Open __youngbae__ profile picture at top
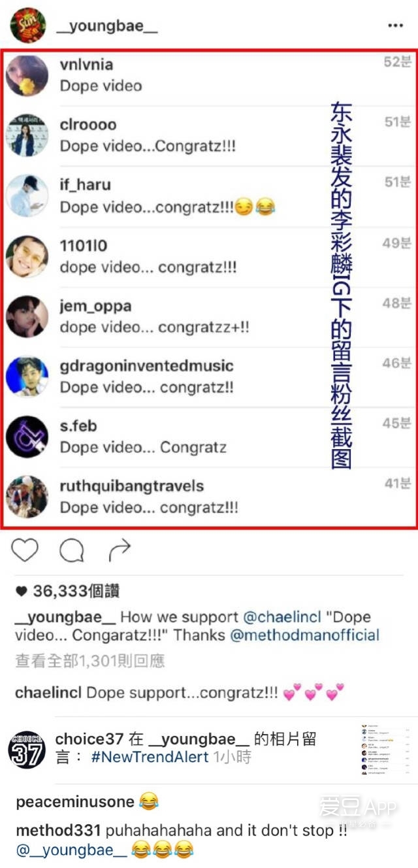 pyautogui.click(x=27, y=25)
